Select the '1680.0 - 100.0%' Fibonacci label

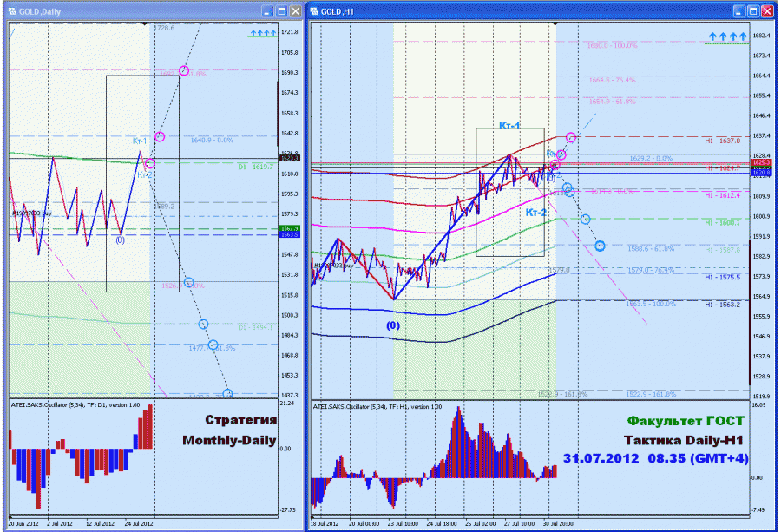(x=612, y=45)
